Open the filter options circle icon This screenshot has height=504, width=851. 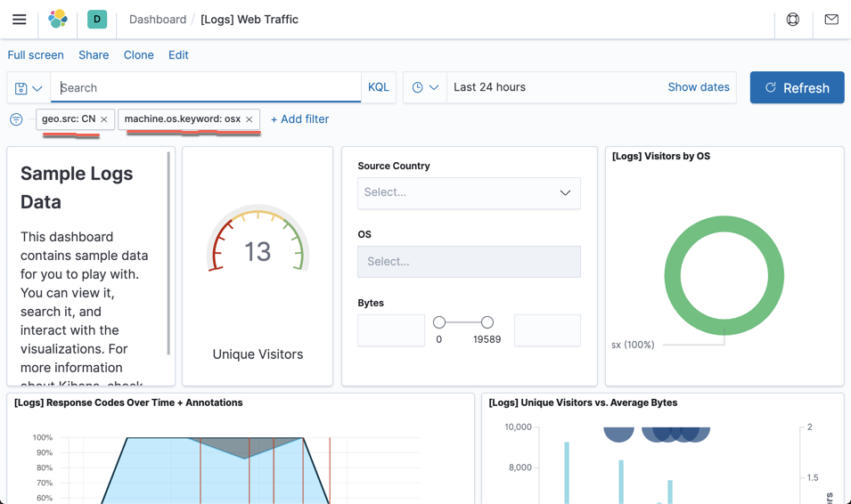click(x=16, y=119)
